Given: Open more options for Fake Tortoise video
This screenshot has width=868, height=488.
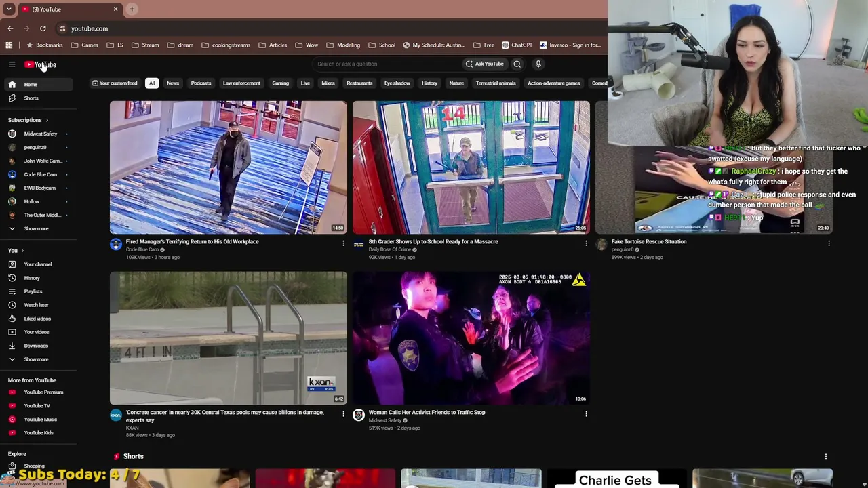Looking at the screenshot, I should click(829, 243).
